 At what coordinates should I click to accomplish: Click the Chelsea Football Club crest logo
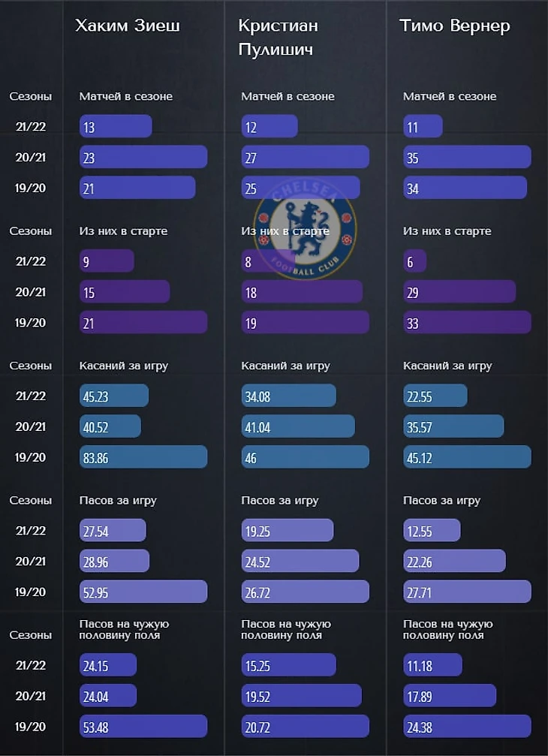pyautogui.click(x=305, y=226)
